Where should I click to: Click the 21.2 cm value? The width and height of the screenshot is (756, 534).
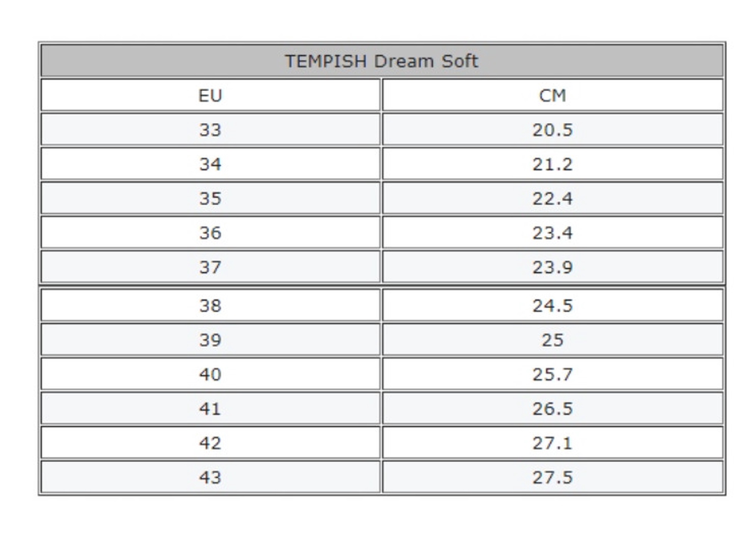pos(552,164)
